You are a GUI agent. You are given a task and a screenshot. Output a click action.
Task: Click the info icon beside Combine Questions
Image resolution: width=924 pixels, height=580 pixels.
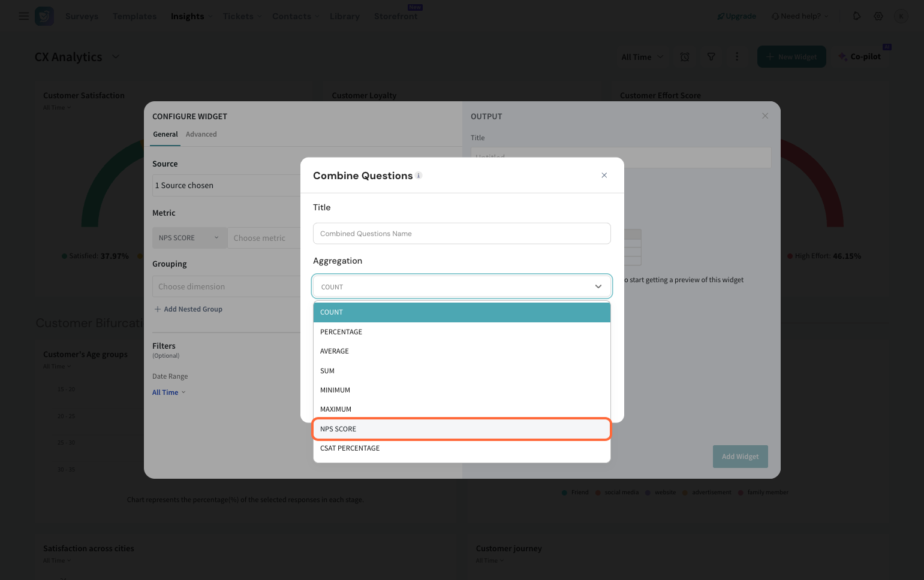pos(419,176)
